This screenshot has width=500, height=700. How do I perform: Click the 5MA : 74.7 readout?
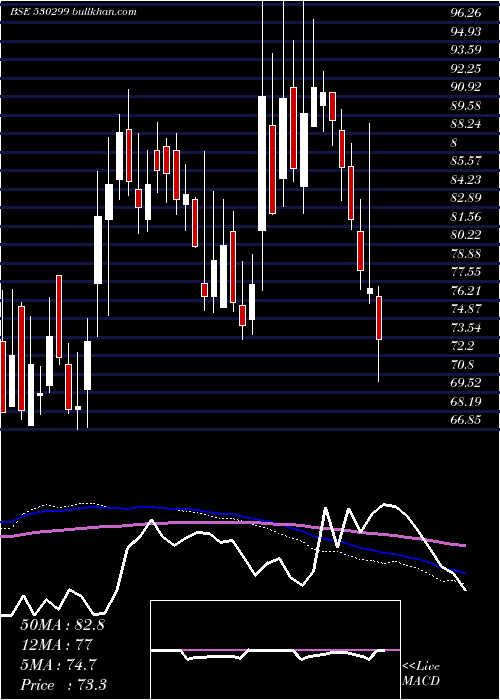coord(58,665)
